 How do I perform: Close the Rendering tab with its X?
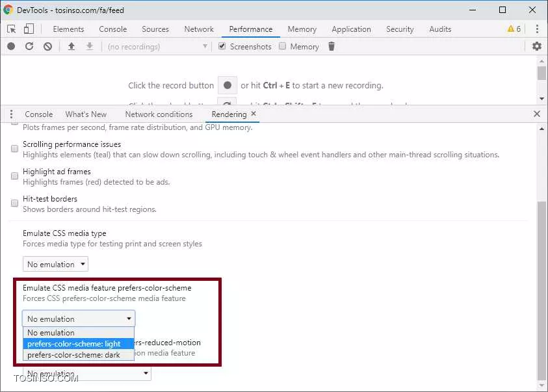pos(254,114)
